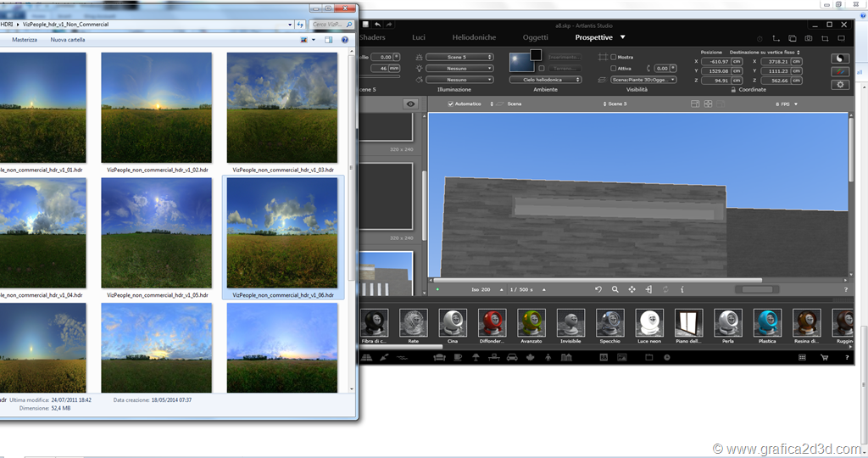Click the pan arrows icon below the preview

[632, 289]
